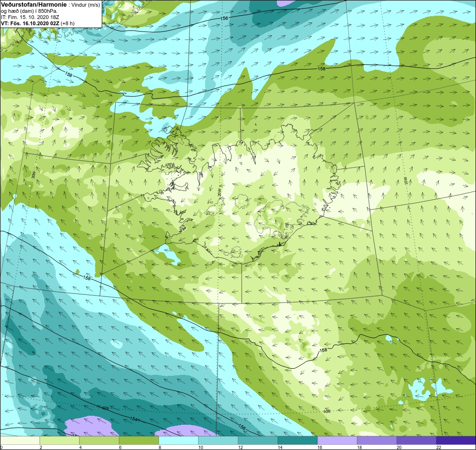
Task: Click legend tick label "20"
Action: (x=399, y=447)
